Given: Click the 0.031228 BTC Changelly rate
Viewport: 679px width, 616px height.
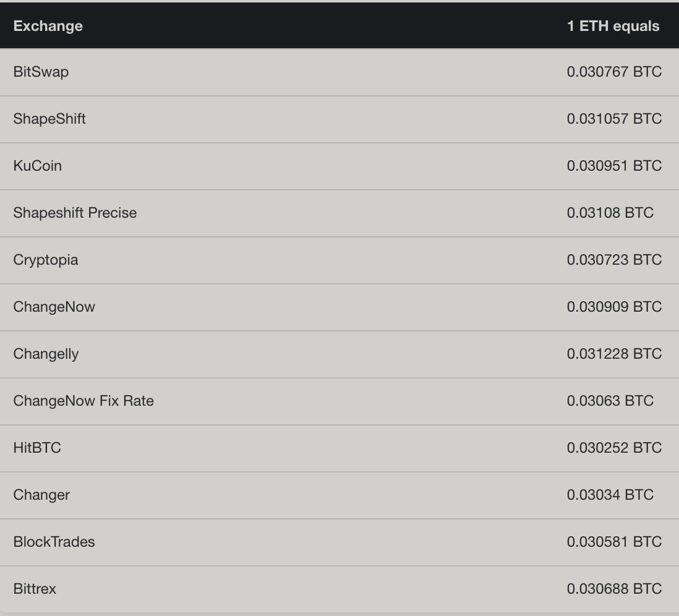Looking at the screenshot, I should tap(614, 354).
